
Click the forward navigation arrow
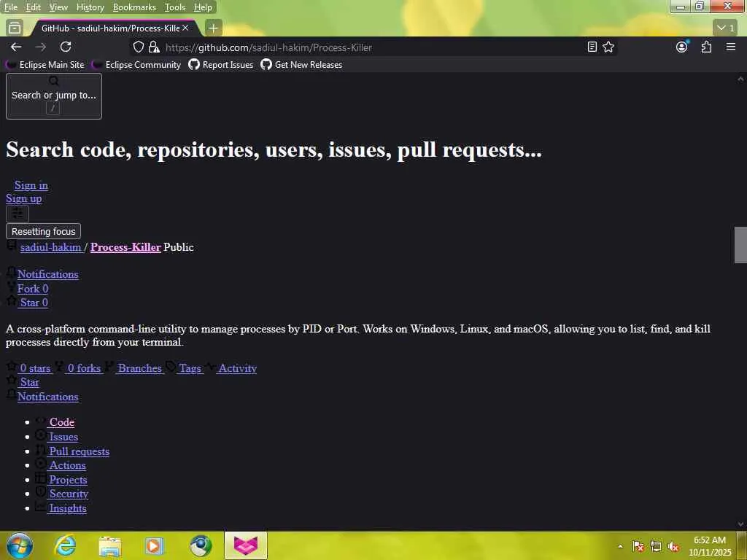(41, 47)
